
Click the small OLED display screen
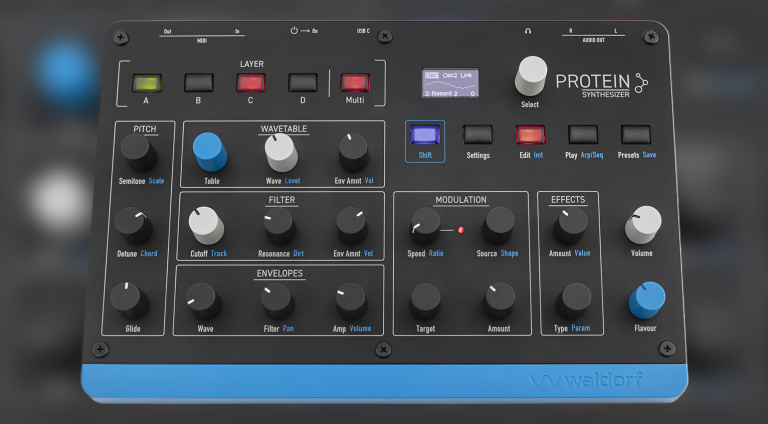pyautogui.click(x=449, y=83)
